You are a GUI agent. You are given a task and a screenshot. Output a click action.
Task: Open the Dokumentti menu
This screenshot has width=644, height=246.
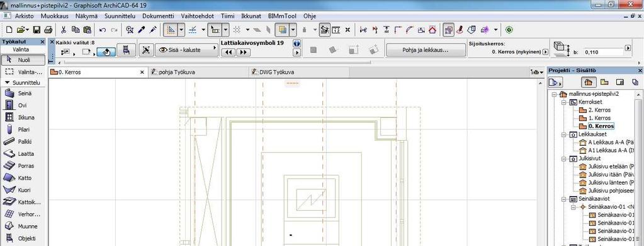pos(158,16)
